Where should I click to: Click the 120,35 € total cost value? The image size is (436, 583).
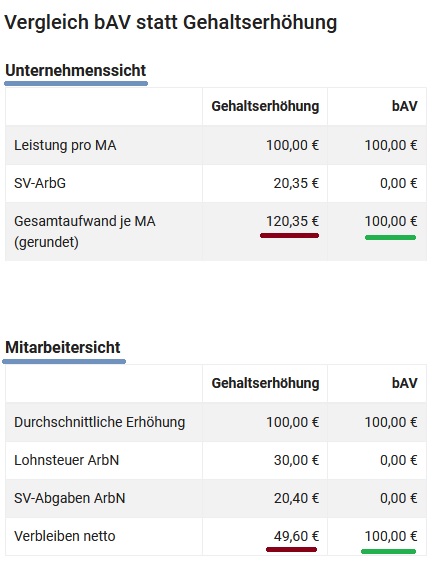point(293,221)
